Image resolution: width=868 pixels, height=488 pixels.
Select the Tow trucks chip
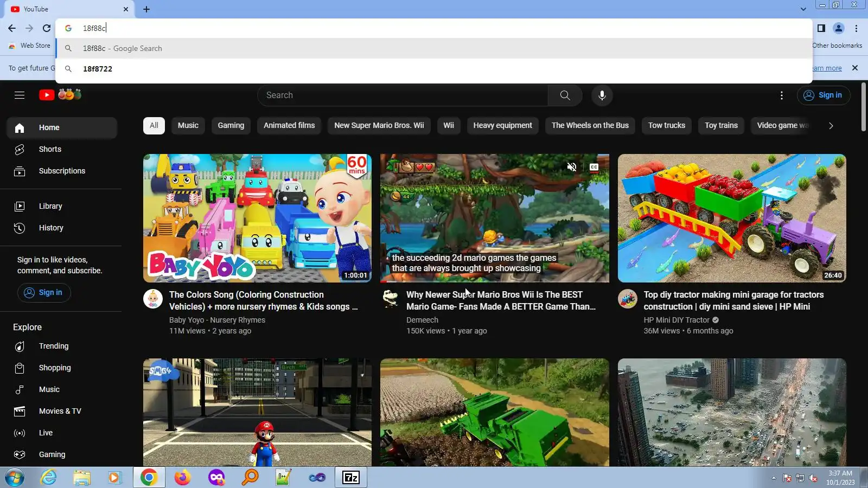coord(667,125)
